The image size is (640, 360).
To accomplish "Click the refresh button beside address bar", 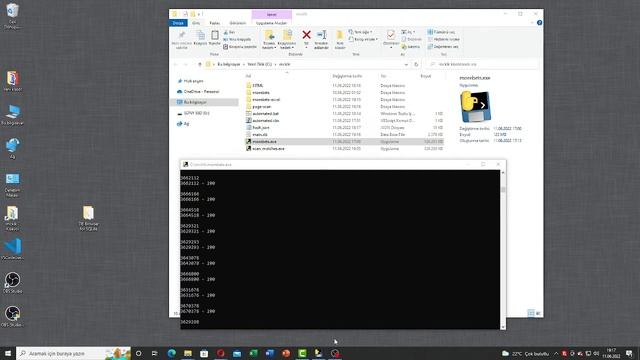I will coord(416,64).
